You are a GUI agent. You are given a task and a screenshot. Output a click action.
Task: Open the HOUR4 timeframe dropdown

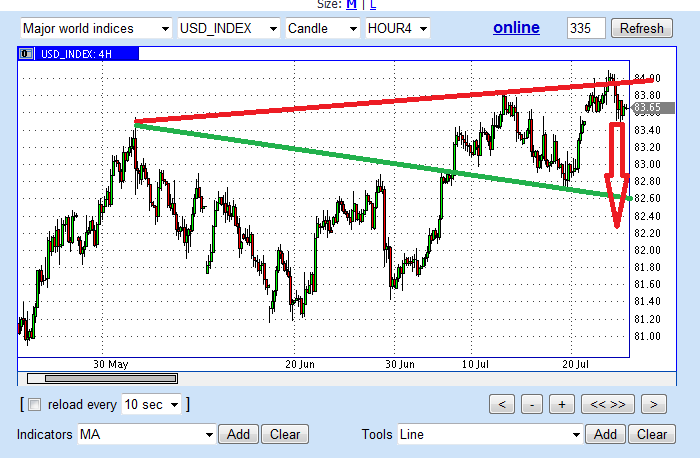(x=397, y=29)
